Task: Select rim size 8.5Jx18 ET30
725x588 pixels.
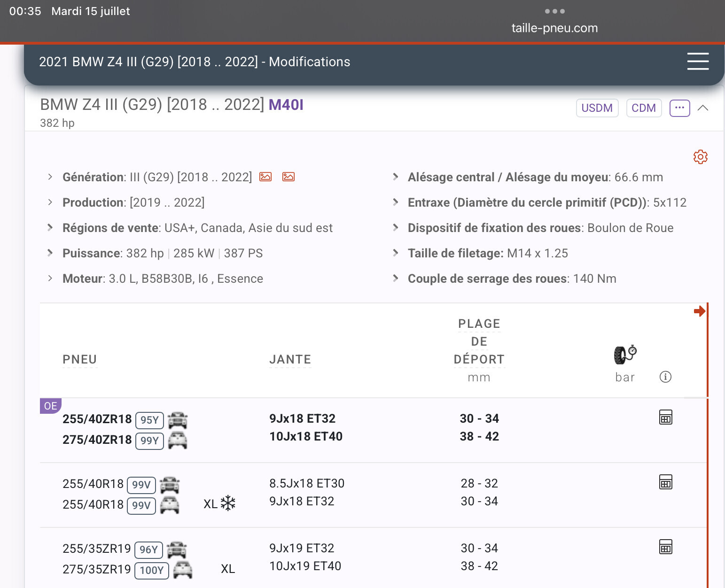Action: pos(307,483)
